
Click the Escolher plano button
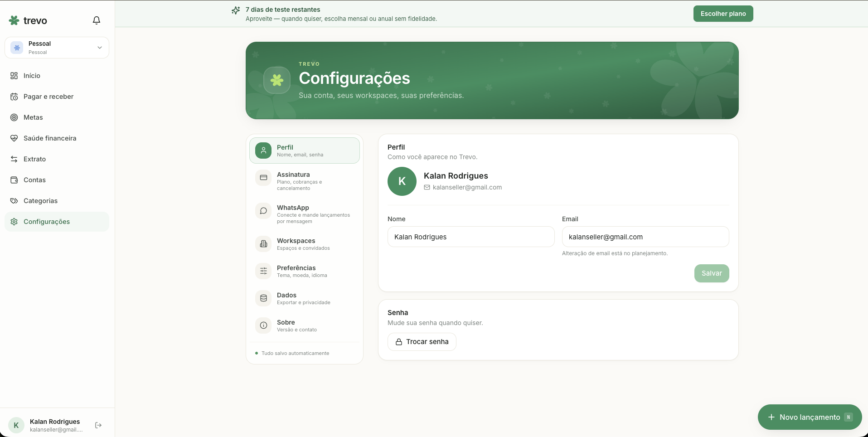coord(723,14)
